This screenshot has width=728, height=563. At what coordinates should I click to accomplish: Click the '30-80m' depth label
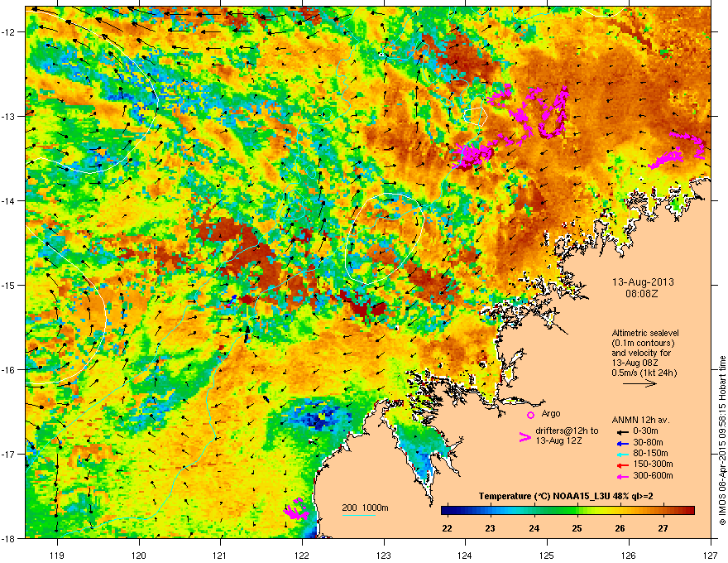pos(648,443)
